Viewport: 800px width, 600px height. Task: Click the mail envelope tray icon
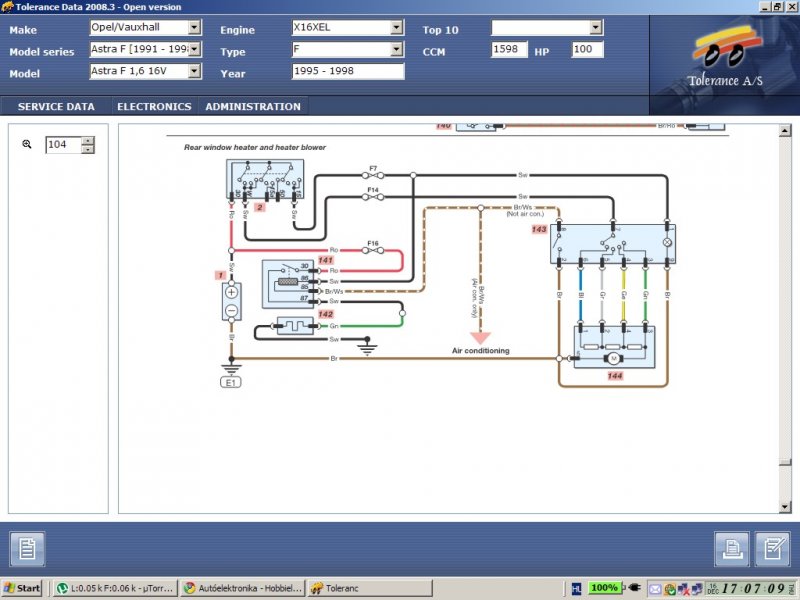pyautogui.click(x=655, y=589)
